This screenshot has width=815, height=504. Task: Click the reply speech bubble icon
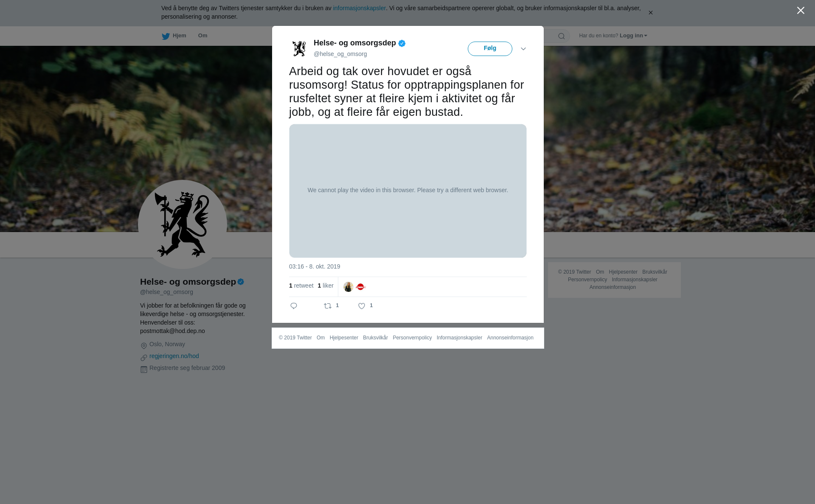[294, 306]
